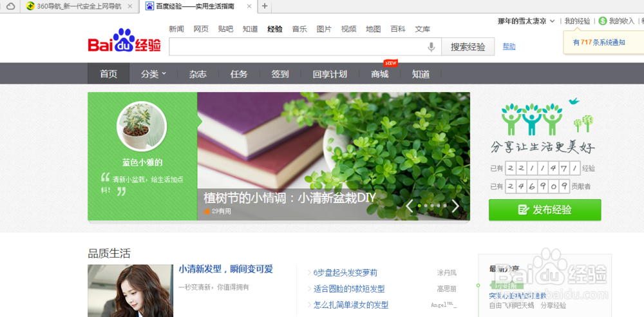Close the 360导航 tab

pyautogui.click(x=130, y=6)
